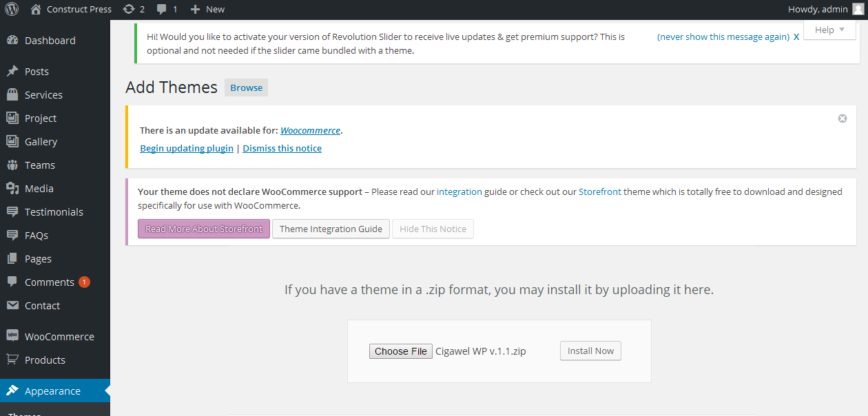This screenshot has width=868, height=416.
Task: Select the Appearance menu item
Action: pyautogui.click(x=52, y=391)
